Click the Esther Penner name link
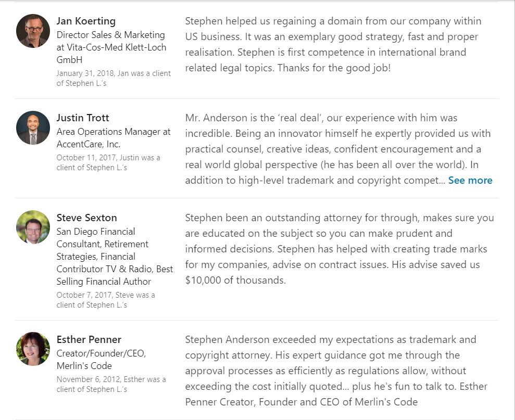515x420 pixels. 89,339
